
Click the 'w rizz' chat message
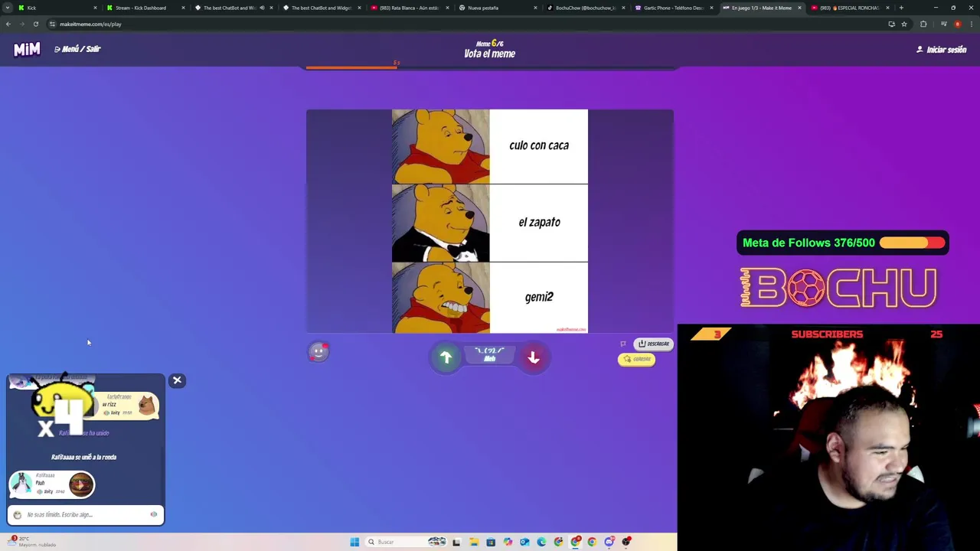coord(109,404)
